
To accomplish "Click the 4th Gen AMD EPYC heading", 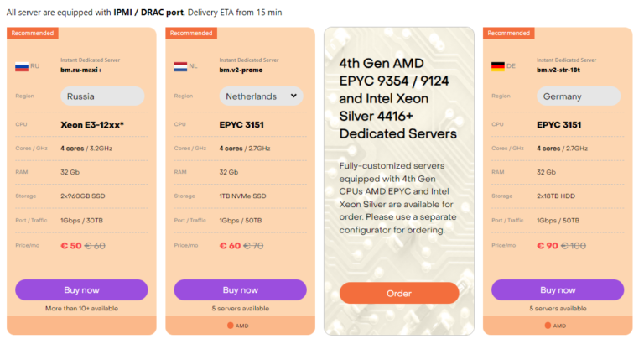I will pyautogui.click(x=398, y=98).
